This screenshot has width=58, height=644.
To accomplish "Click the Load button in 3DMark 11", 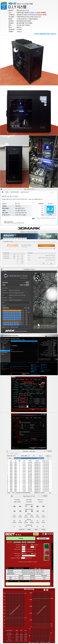I will click(43, 263).
